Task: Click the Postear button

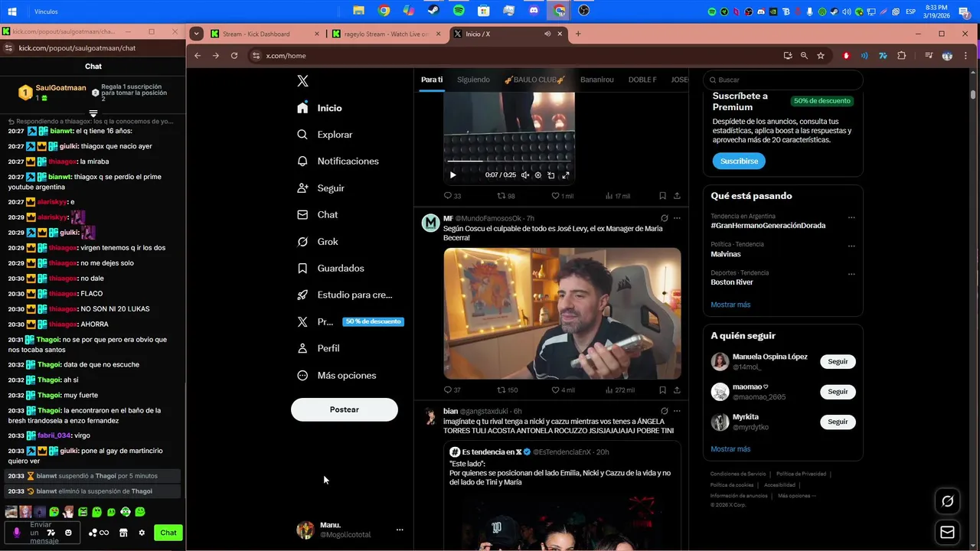Action: 345,409
